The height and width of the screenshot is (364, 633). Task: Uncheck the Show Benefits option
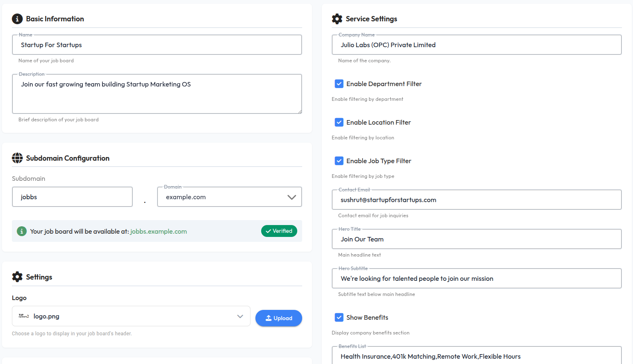[x=339, y=317]
